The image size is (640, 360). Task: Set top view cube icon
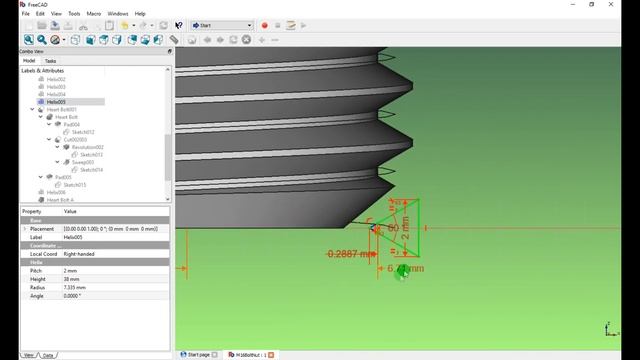pyautogui.click(x=104, y=40)
